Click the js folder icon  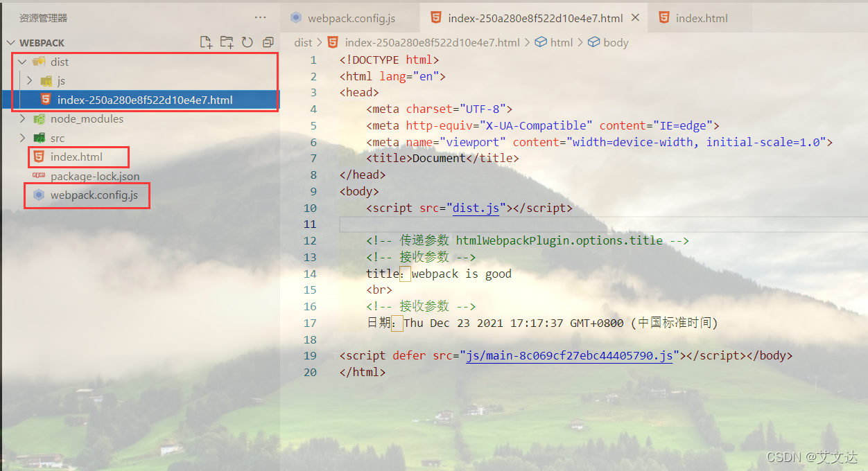click(x=46, y=80)
